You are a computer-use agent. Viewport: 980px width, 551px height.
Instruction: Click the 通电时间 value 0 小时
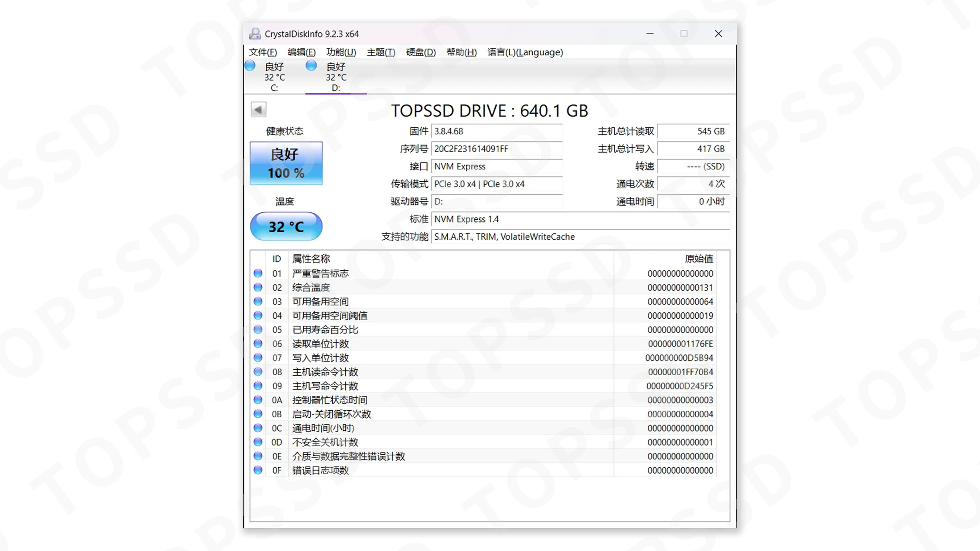click(x=693, y=202)
